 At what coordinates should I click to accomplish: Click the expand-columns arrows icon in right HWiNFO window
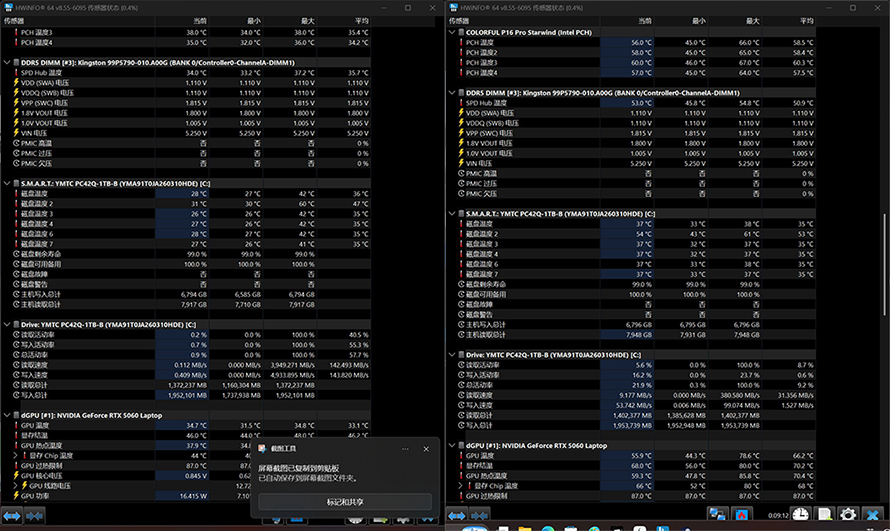pyautogui.click(x=457, y=515)
